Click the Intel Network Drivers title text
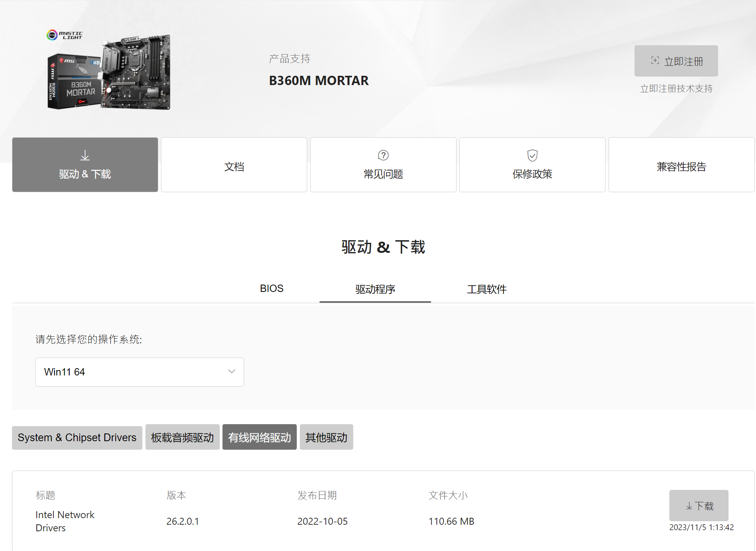This screenshot has height=551, width=756. (x=65, y=521)
